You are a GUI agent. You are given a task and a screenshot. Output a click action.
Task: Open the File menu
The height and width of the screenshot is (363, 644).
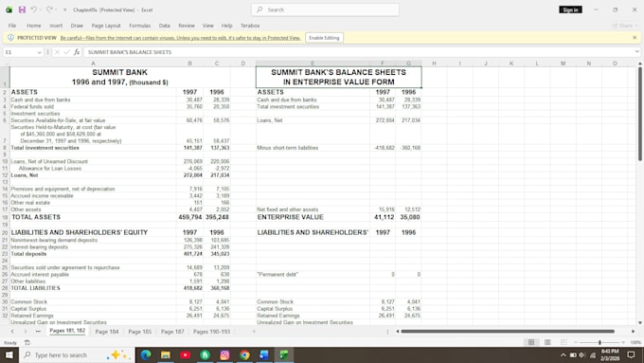pyautogui.click(x=12, y=26)
